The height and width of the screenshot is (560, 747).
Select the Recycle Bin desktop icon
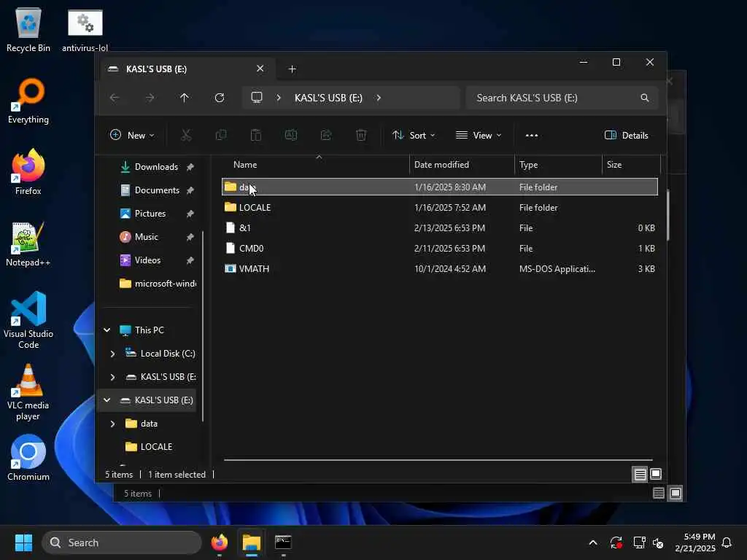coord(28,29)
